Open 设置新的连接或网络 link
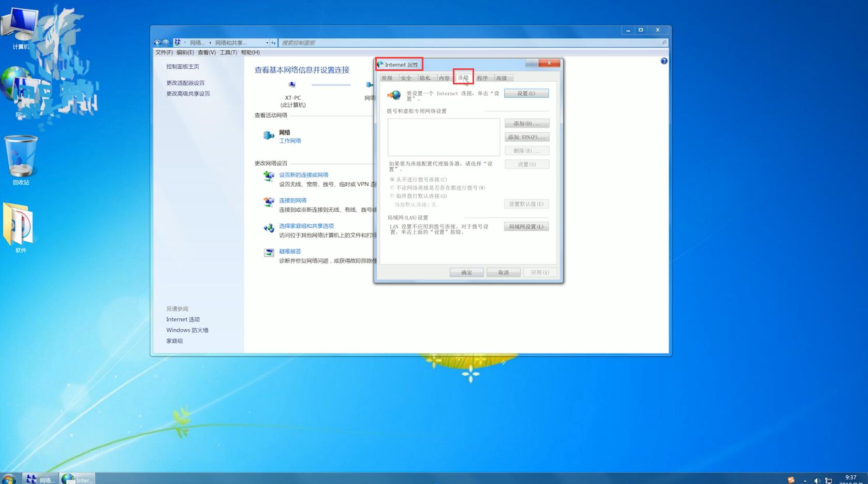Screen dimensions: 868x484 [304, 175]
